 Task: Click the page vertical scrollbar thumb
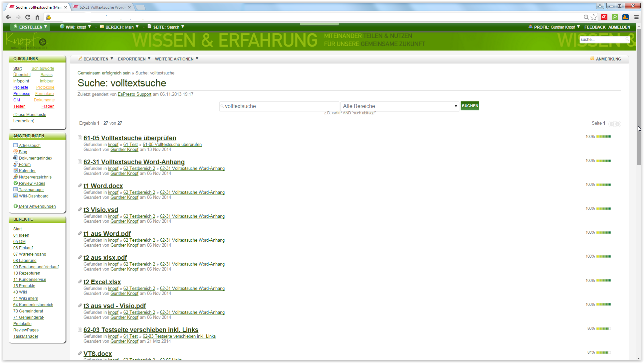click(639, 96)
